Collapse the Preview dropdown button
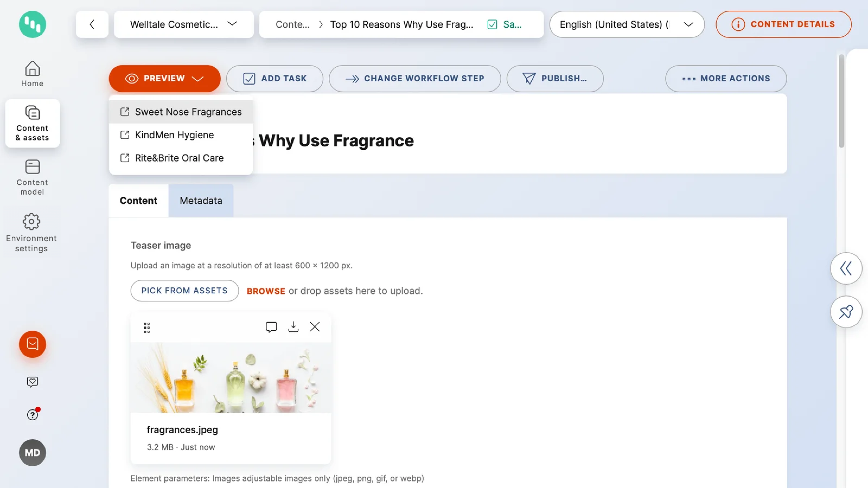The width and height of the screenshot is (868, 488). [x=164, y=78]
